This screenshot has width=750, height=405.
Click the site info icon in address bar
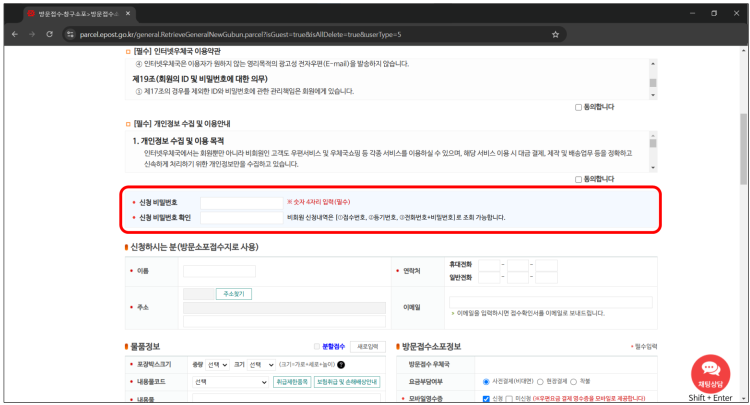[71, 33]
